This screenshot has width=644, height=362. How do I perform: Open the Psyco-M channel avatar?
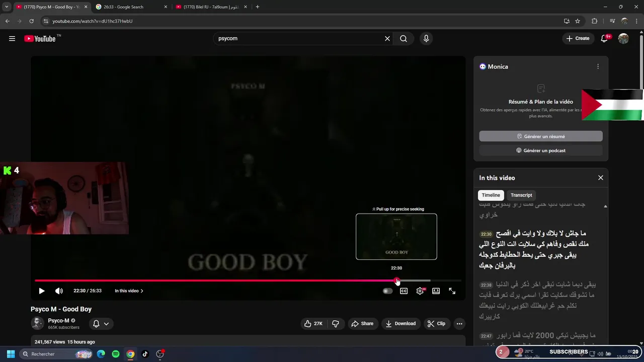[37, 323]
